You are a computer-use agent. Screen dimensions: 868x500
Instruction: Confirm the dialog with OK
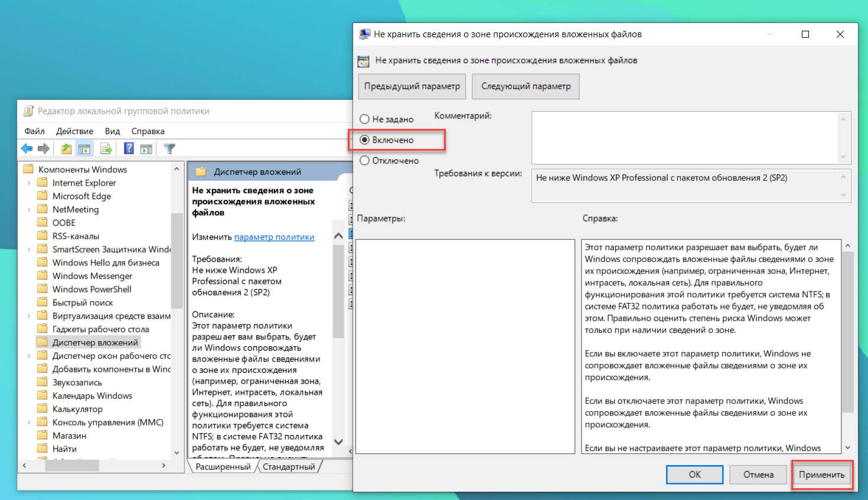click(694, 475)
